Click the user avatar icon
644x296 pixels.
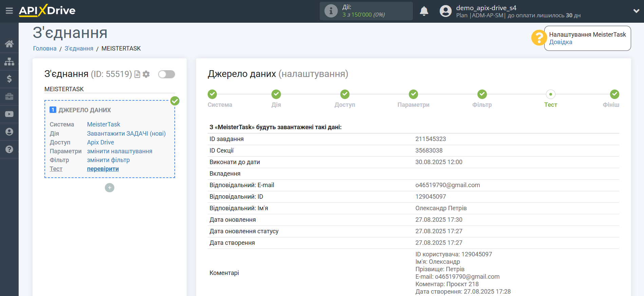(446, 11)
